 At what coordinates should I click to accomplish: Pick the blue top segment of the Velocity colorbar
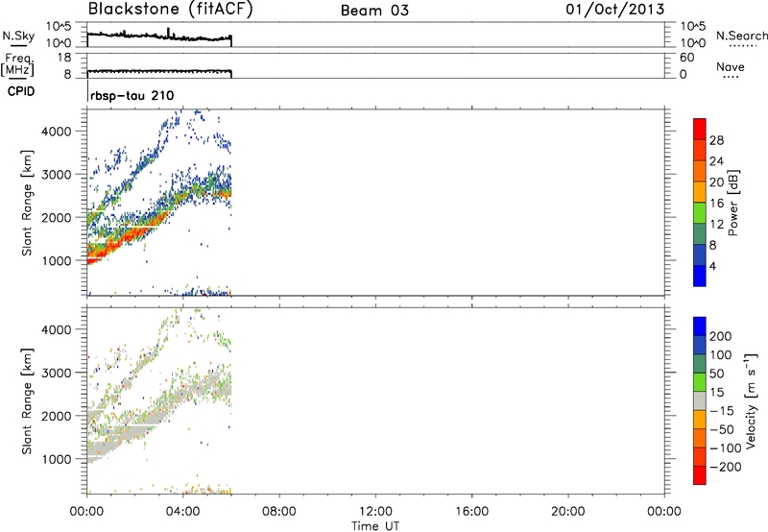click(700, 326)
